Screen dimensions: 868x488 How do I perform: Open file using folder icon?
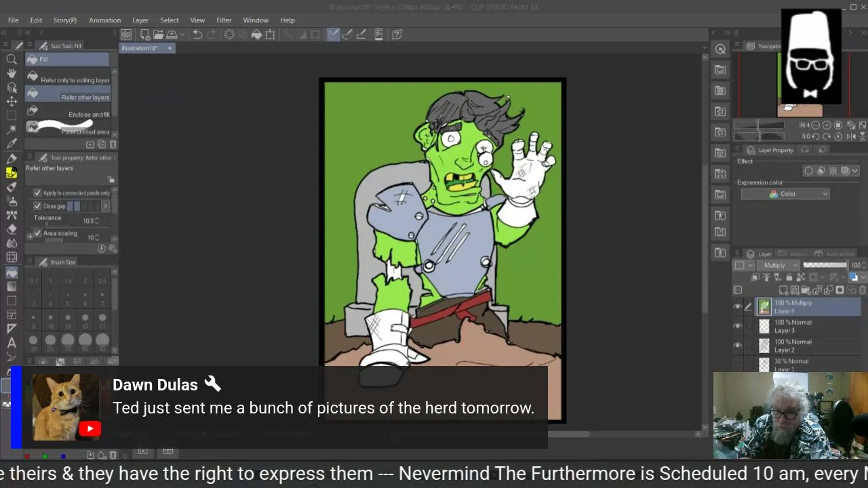tap(158, 35)
